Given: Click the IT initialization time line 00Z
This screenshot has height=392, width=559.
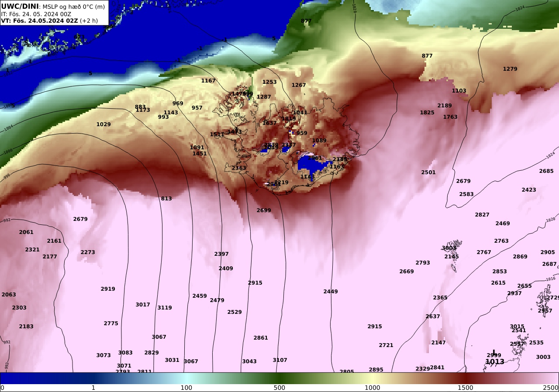Looking at the screenshot, I should coord(36,14).
